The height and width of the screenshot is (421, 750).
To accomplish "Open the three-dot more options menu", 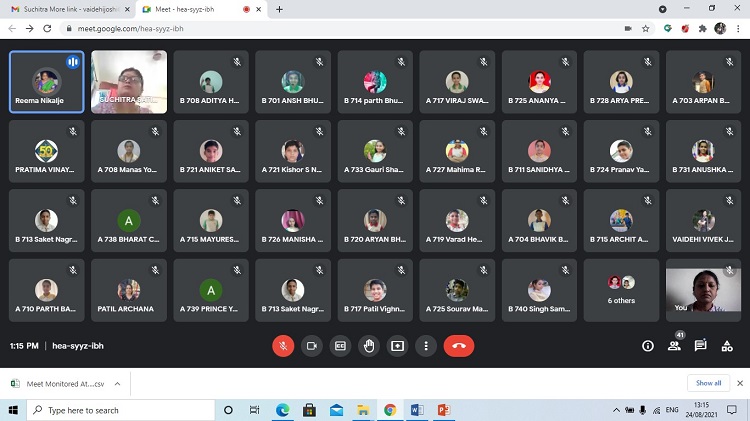I will coord(426,346).
